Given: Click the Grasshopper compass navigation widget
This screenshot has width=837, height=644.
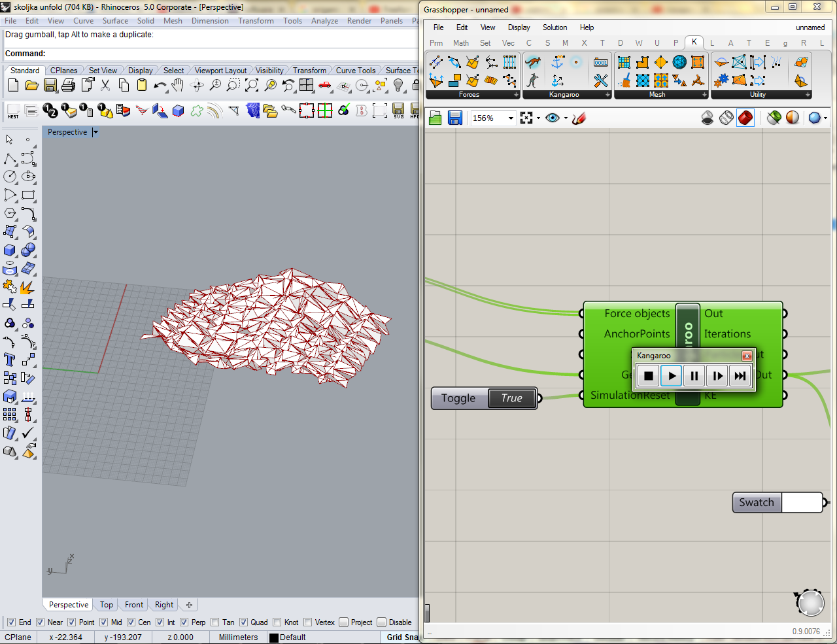Looking at the screenshot, I should click(810, 602).
